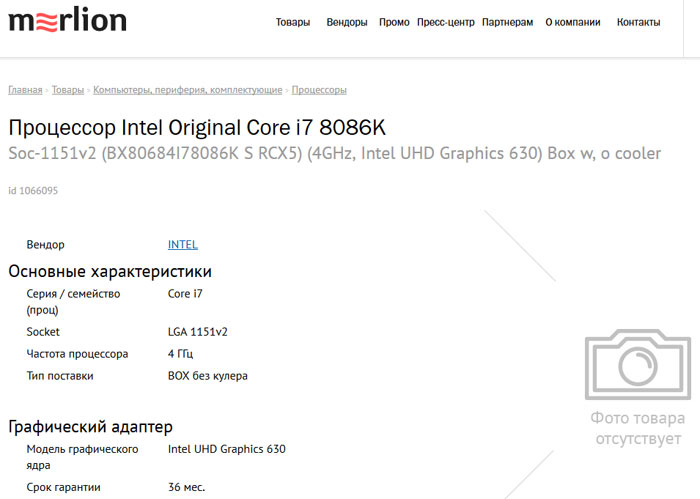700x499 pixels.
Task: Click the missing product photo camera icon
Action: pyautogui.click(x=638, y=364)
